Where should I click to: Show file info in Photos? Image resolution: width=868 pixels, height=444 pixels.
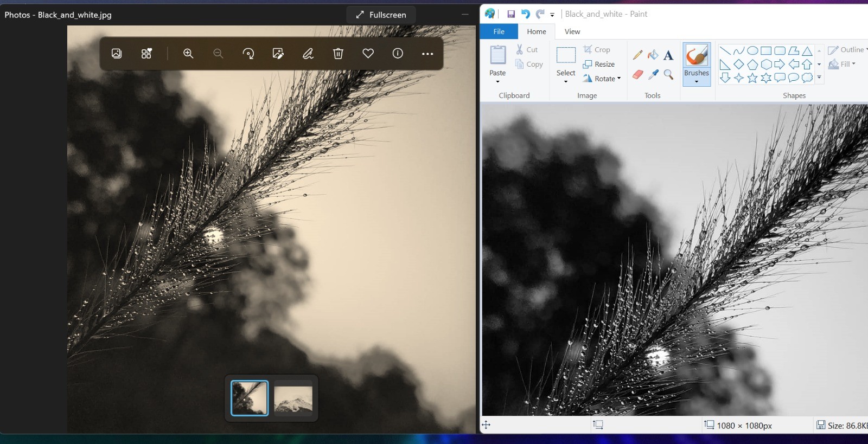pos(398,53)
